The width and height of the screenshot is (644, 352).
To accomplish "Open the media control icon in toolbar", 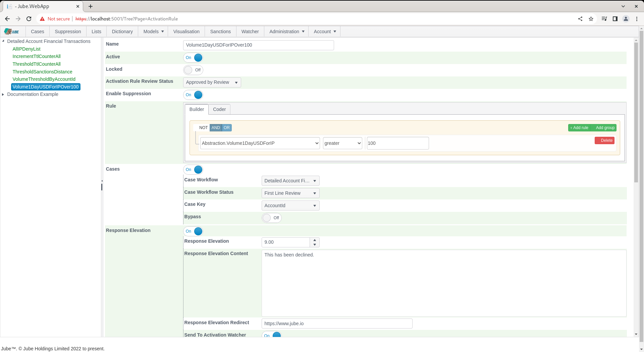I will [x=604, y=19].
